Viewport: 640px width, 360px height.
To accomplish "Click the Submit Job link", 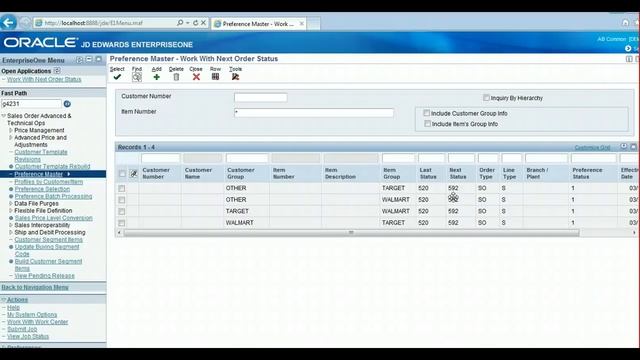I will point(22,329).
